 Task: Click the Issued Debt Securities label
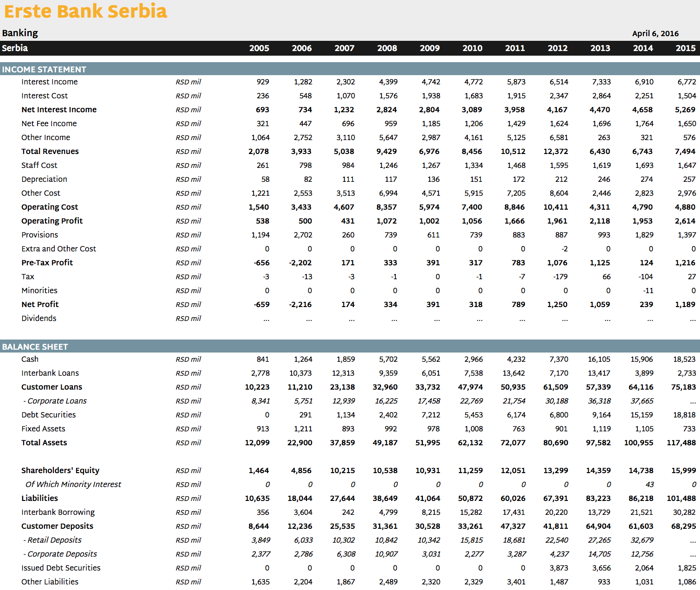[61, 568]
